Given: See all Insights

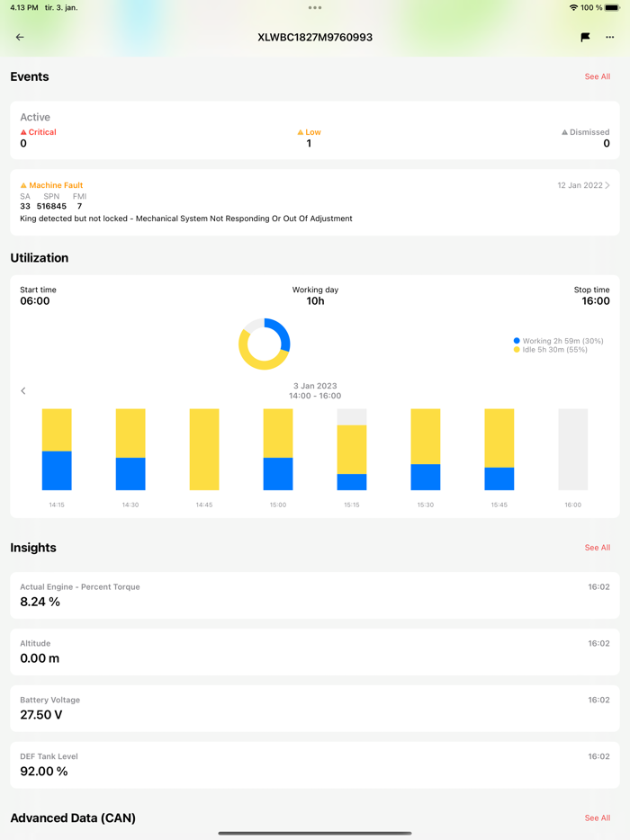Looking at the screenshot, I should pyautogui.click(x=598, y=548).
